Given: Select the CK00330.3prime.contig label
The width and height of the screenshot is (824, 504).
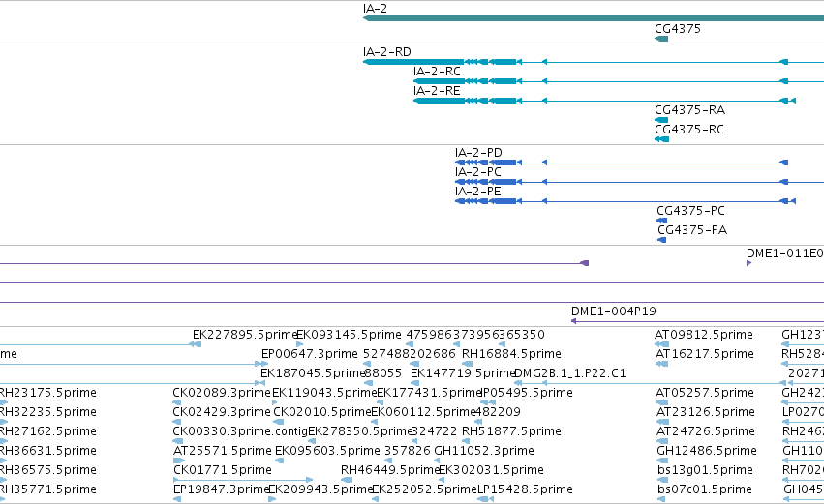Looking at the screenshot, I should coord(239,432).
